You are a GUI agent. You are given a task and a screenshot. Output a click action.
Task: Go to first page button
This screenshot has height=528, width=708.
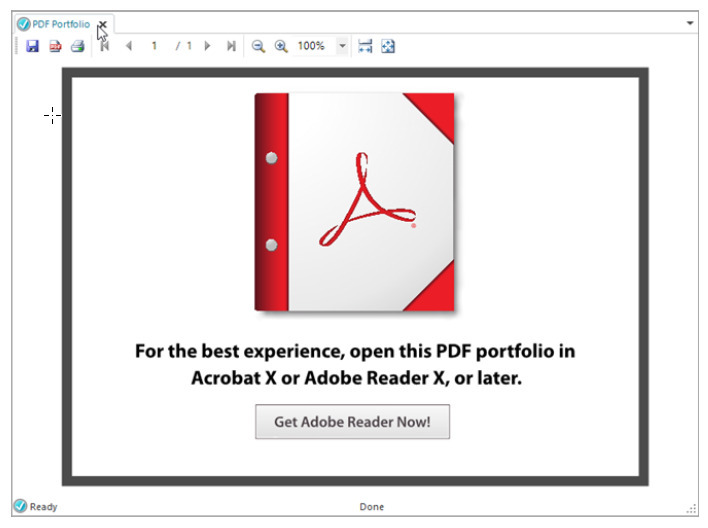click(x=105, y=46)
